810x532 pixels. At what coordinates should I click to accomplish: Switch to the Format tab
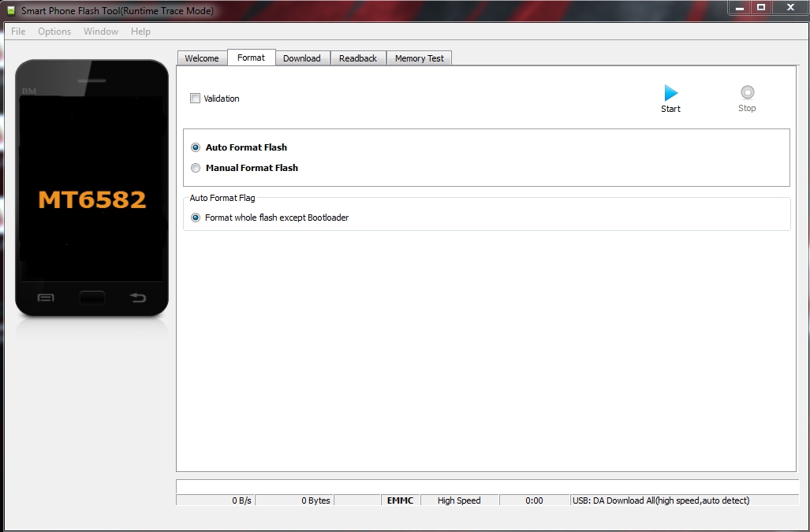coord(251,58)
